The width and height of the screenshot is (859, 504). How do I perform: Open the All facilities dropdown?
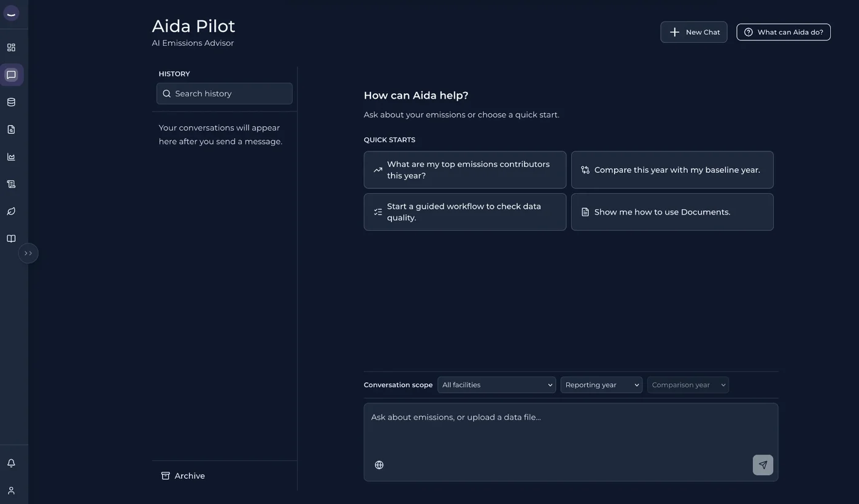(496, 385)
